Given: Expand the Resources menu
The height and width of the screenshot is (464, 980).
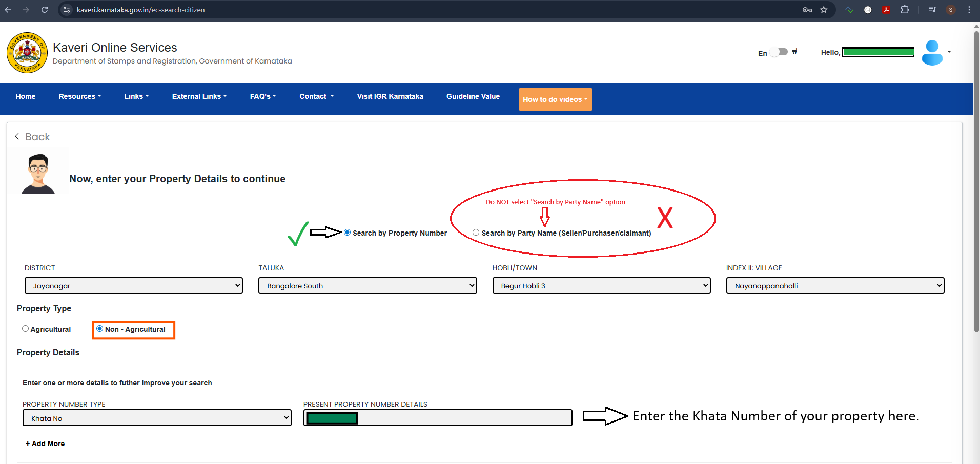Looking at the screenshot, I should pos(79,96).
